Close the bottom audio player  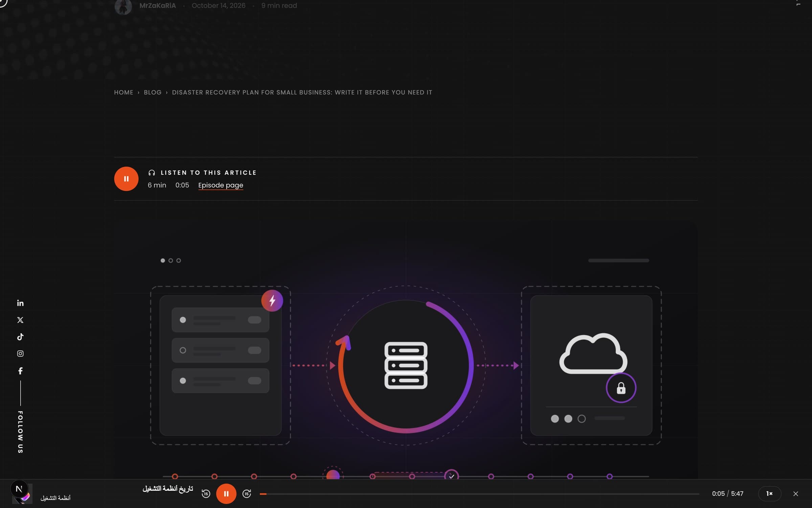click(x=796, y=494)
